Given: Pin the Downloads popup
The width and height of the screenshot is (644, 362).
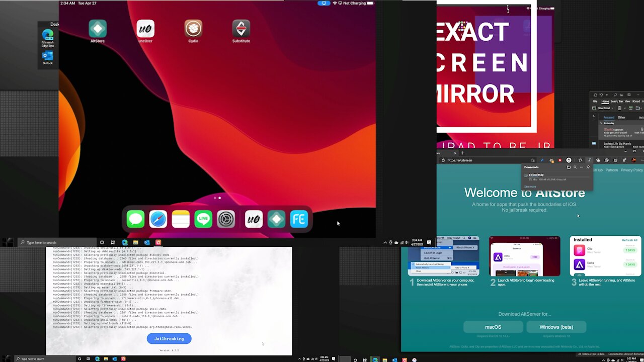Looking at the screenshot, I should pos(588,167).
